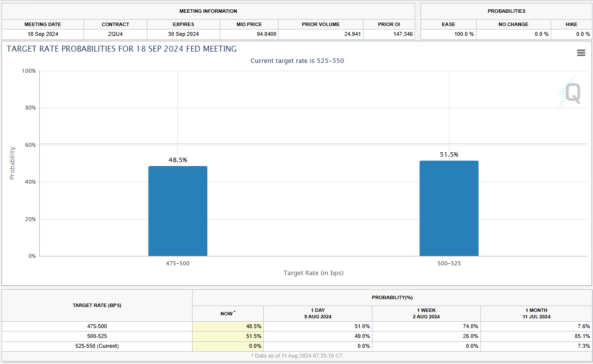Screen dimensions: 593x364
Task: Select the 51.5% data label above bar
Action: (x=449, y=155)
